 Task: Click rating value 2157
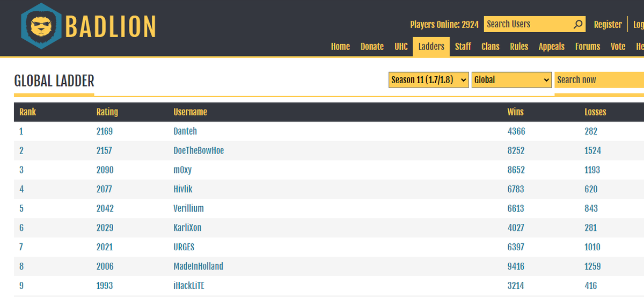104,150
